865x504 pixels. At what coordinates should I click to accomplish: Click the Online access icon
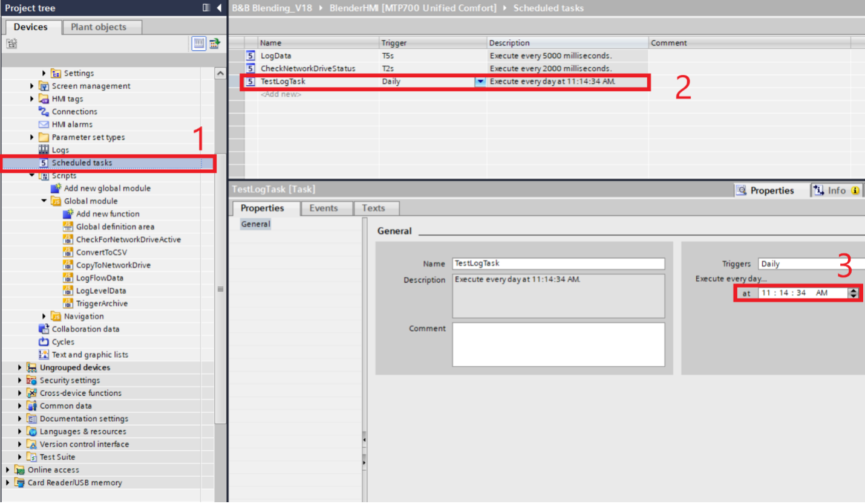click(x=19, y=470)
